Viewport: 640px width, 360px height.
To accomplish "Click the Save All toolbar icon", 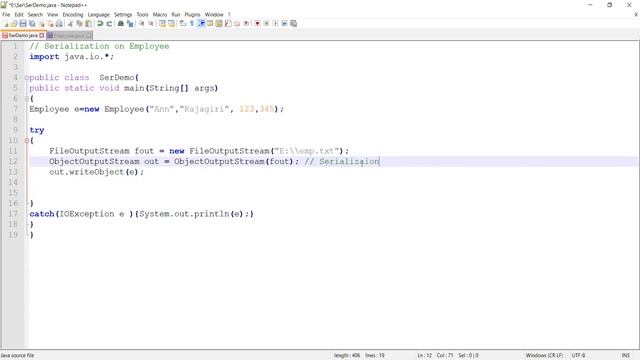I will [32, 24].
